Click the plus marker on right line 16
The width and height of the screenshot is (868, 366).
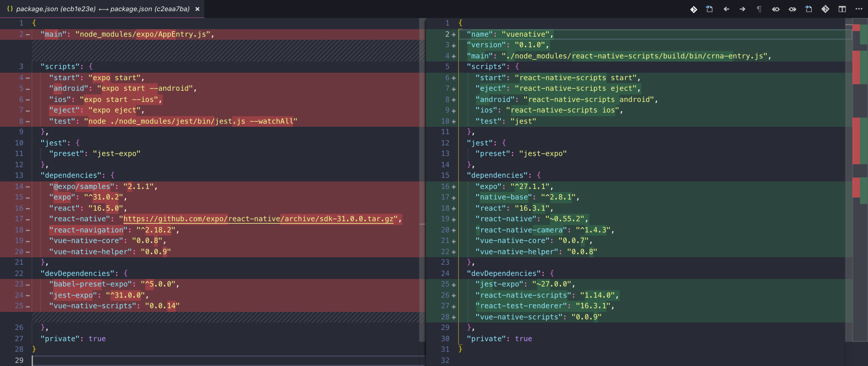point(453,187)
